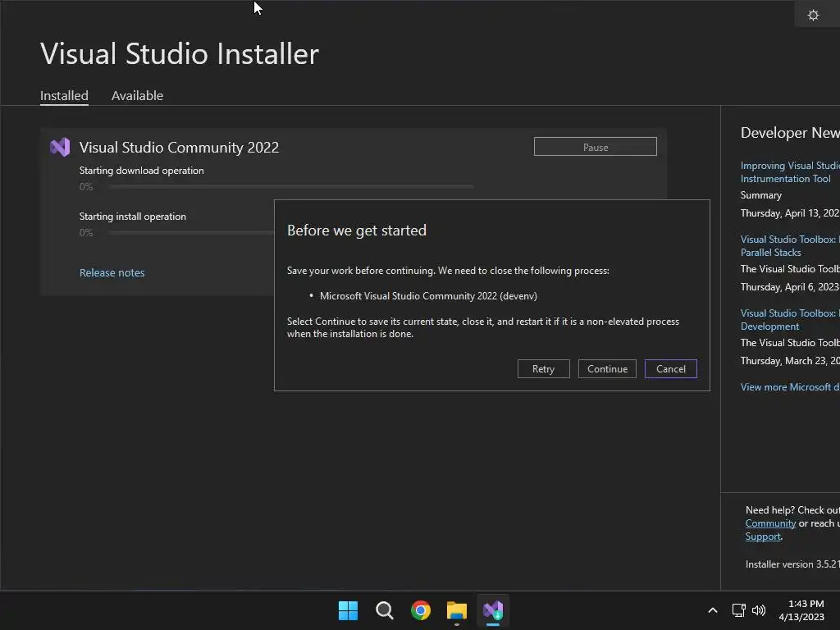Click the Pause button
Viewport: 840px width, 630px height.
point(596,147)
